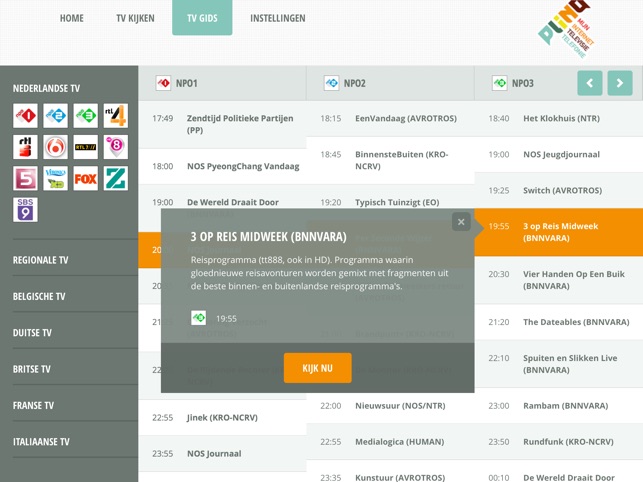This screenshot has height=482, width=643.
Task: Select Rambam (BNNVARA) program
Action: point(559,406)
